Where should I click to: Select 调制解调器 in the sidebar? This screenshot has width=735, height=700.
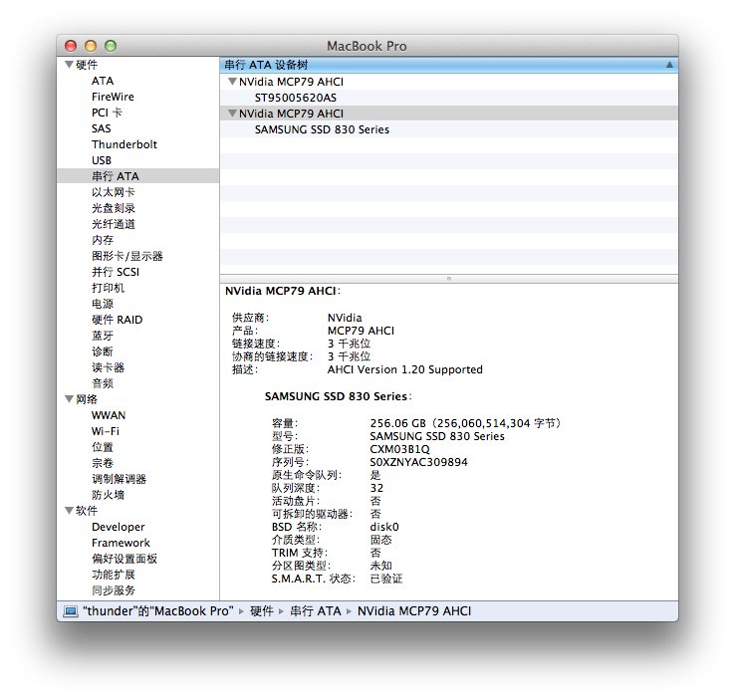pyautogui.click(x=120, y=479)
